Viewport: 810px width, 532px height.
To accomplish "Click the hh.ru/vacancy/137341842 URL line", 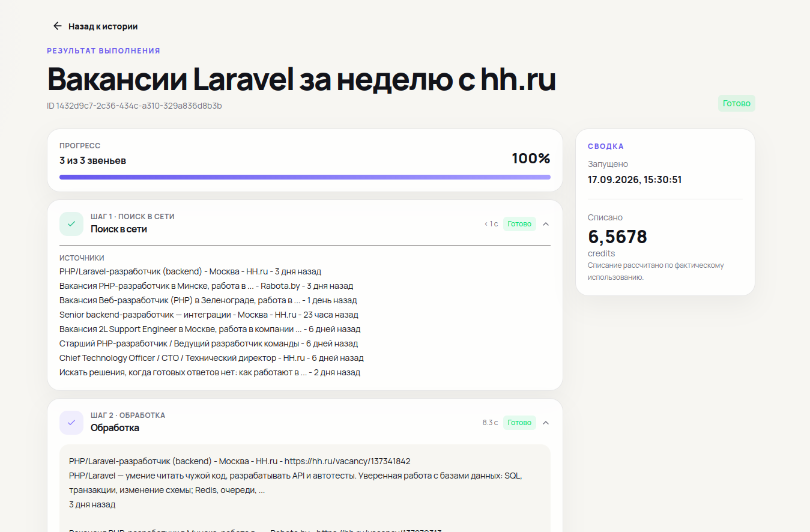I will [x=240, y=461].
